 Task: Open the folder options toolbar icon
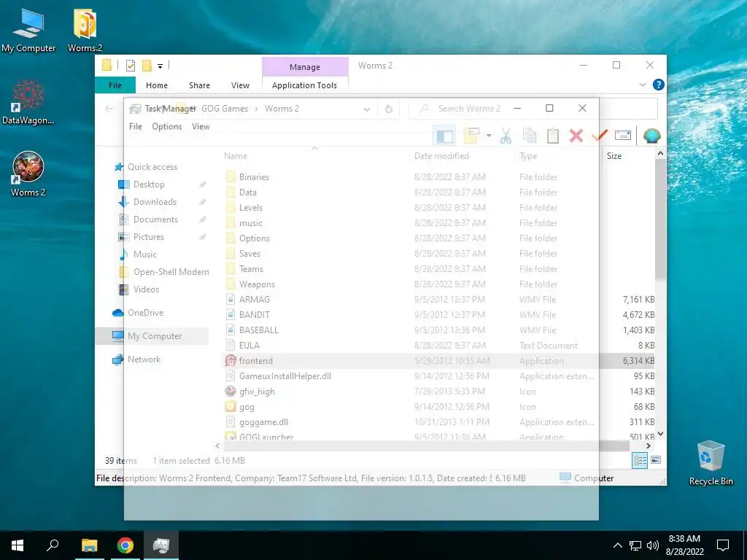471,136
